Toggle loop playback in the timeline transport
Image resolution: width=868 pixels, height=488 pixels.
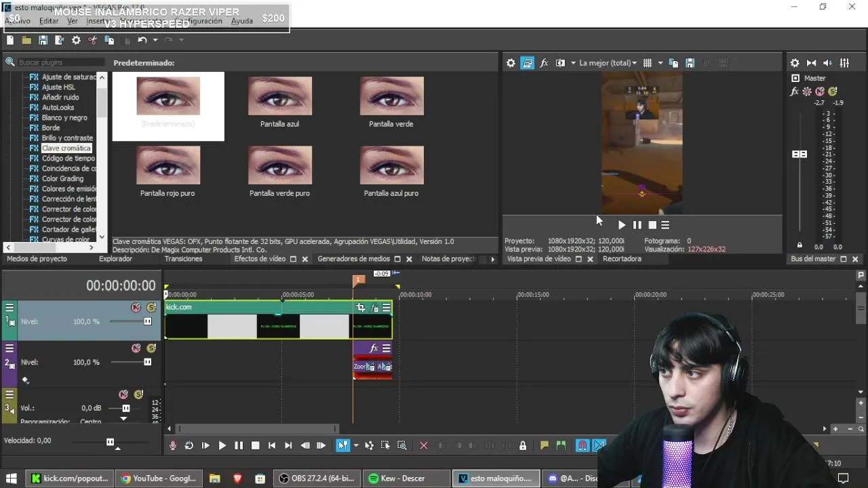pos(189,445)
